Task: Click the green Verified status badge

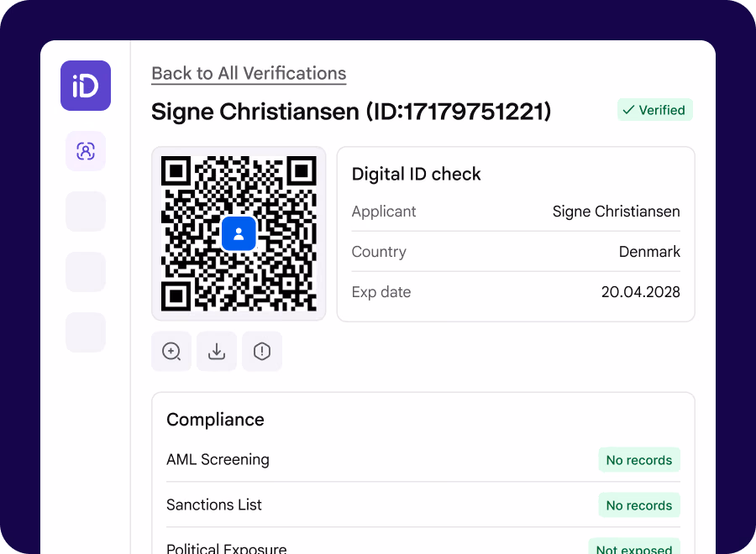Action: [654, 110]
